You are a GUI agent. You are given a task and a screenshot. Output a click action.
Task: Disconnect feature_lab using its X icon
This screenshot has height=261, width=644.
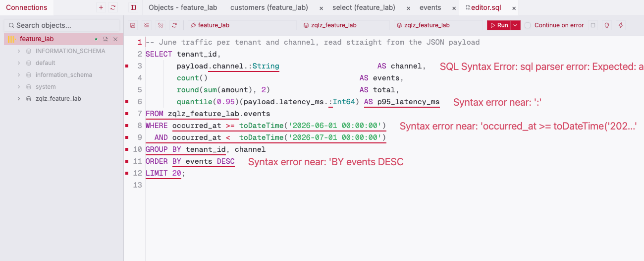(x=115, y=39)
